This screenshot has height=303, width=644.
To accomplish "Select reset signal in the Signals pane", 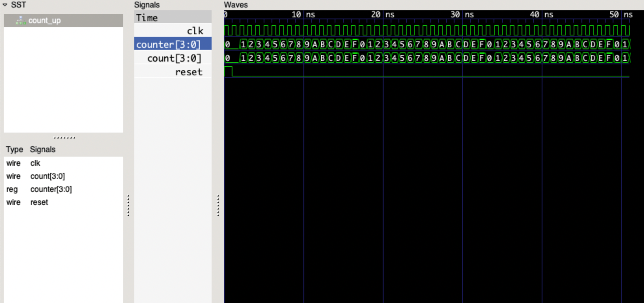I will click(189, 72).
